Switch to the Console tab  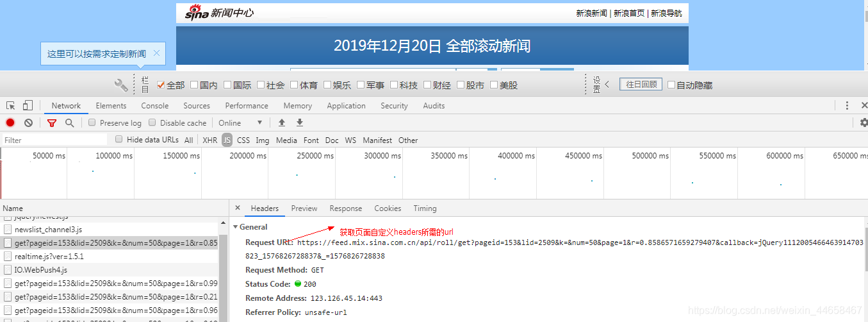point(155,106)
